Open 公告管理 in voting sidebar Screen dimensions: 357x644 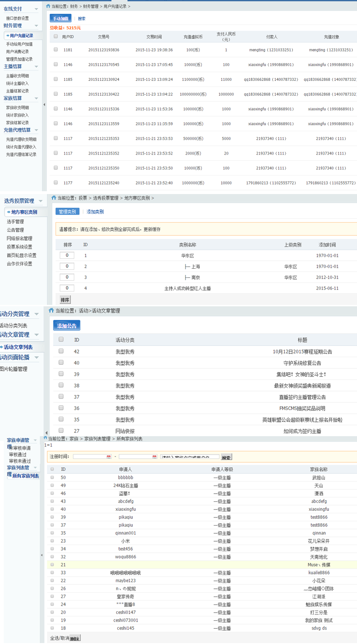pos(15,230)
